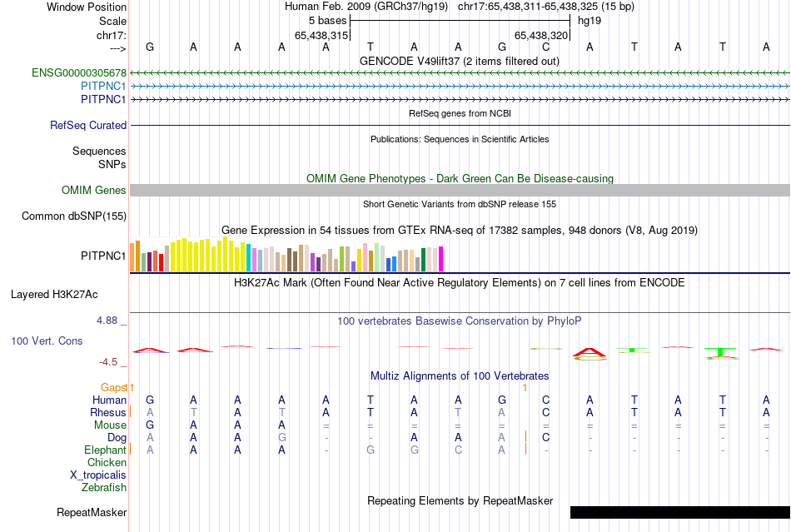Click the OMIM Genes label
Image resolution: width=791 pixels, height=532 pixels.
click(x=94, y=190)
